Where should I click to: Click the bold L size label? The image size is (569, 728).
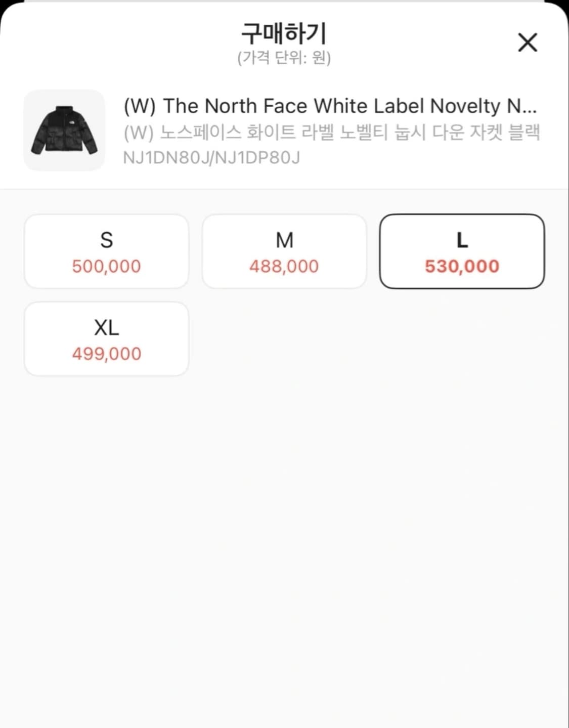[462, 240]
